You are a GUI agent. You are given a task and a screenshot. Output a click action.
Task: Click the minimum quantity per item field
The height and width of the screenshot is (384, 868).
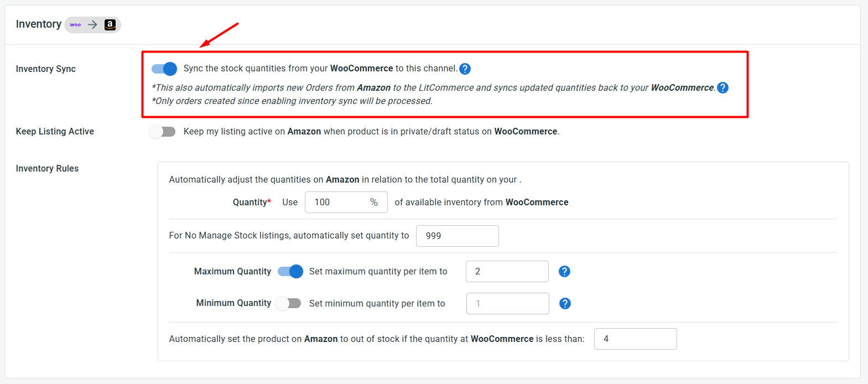tap(508, 304)
